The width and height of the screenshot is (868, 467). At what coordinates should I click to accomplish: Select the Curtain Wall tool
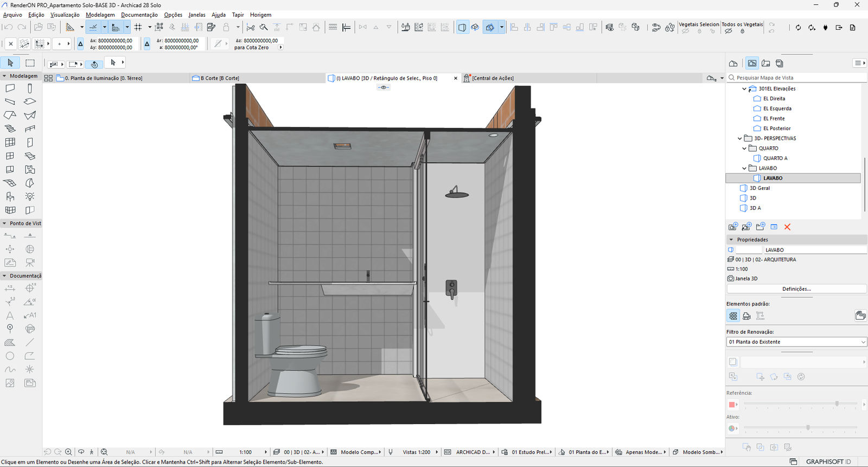[x=10, y=142]
